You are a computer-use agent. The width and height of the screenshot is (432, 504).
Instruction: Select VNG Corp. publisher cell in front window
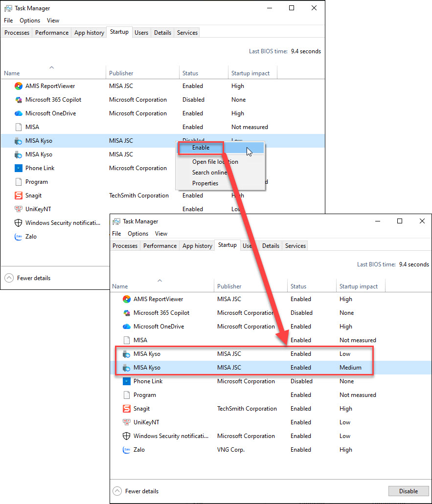click(x=230, y=450)
